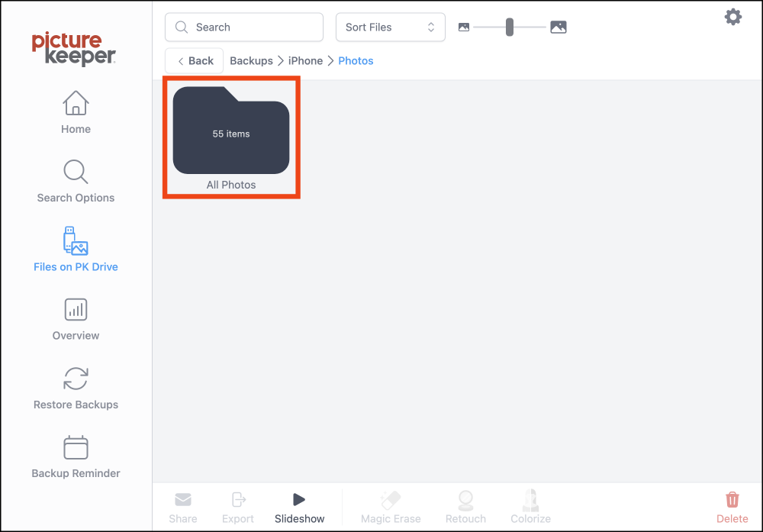Go to Backups in breadcrumb
Image resolution: width=763 pixels, height=532 pixels.
click(251, 61)
